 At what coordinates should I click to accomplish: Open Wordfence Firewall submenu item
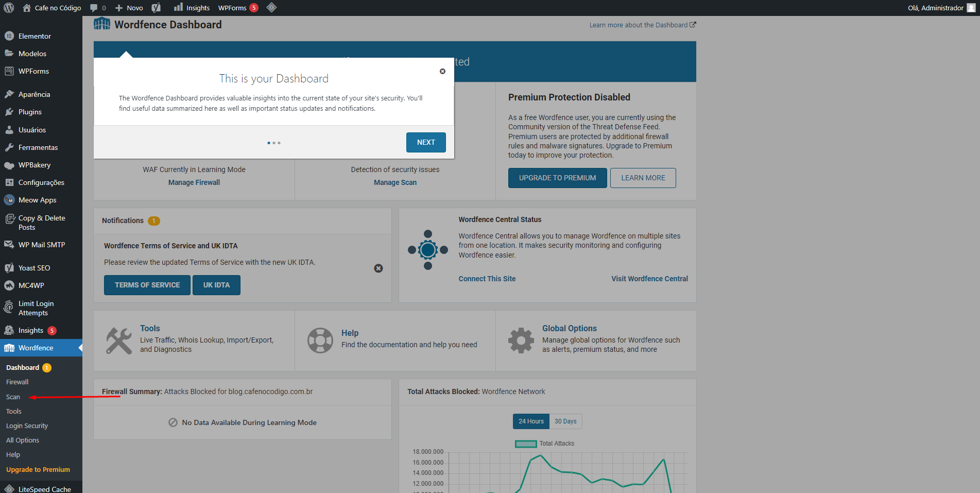point(18,382)
